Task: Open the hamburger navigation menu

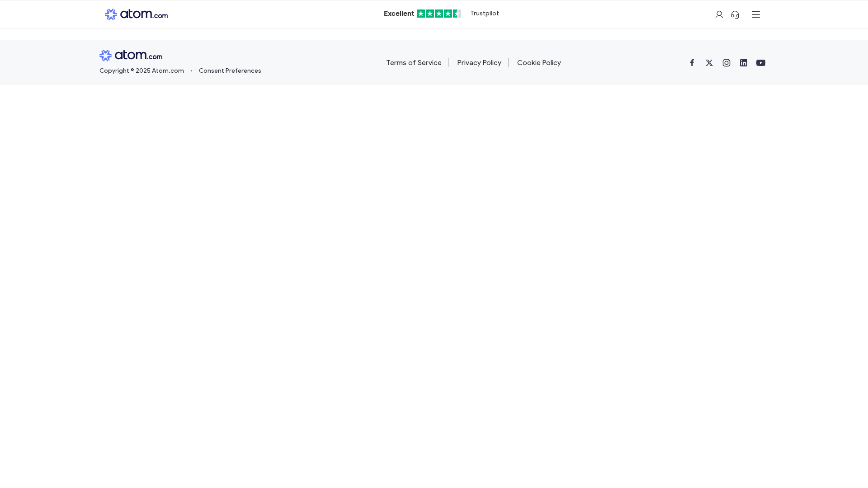Action: click(755, 14)
